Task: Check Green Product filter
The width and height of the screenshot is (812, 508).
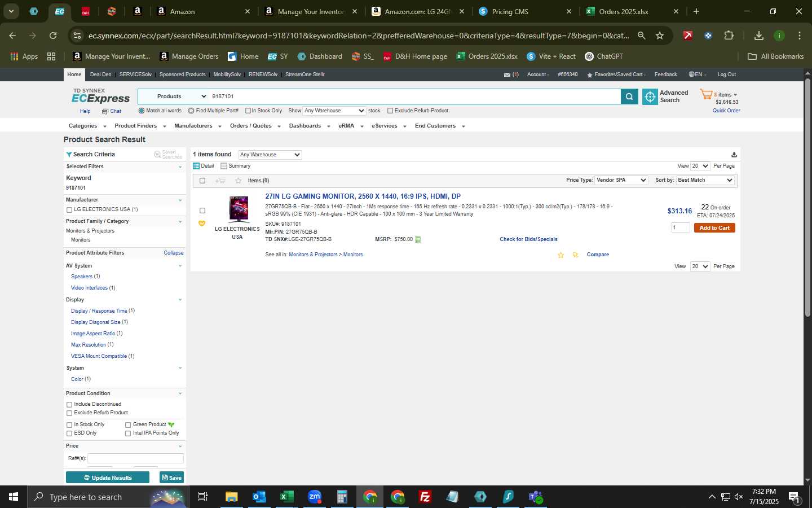Action: [128, 425]
